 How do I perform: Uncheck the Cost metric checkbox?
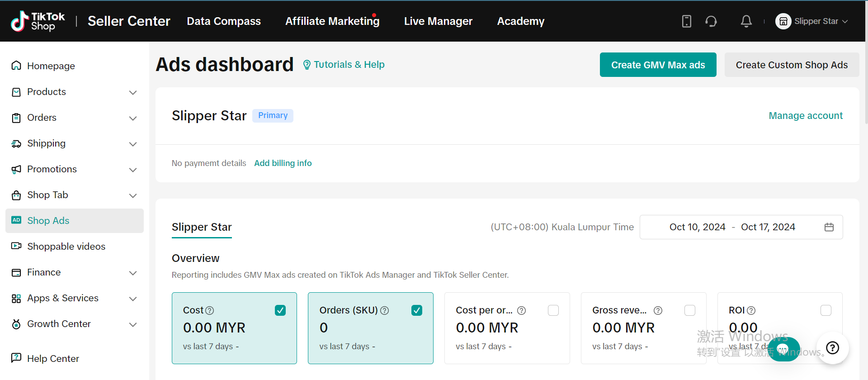pyautogui.click(x=280, y=310)
